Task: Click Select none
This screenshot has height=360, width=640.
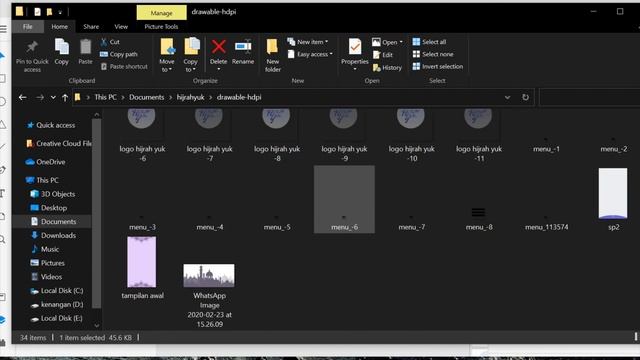Action: pyautogui.click(x=433, y=54)
